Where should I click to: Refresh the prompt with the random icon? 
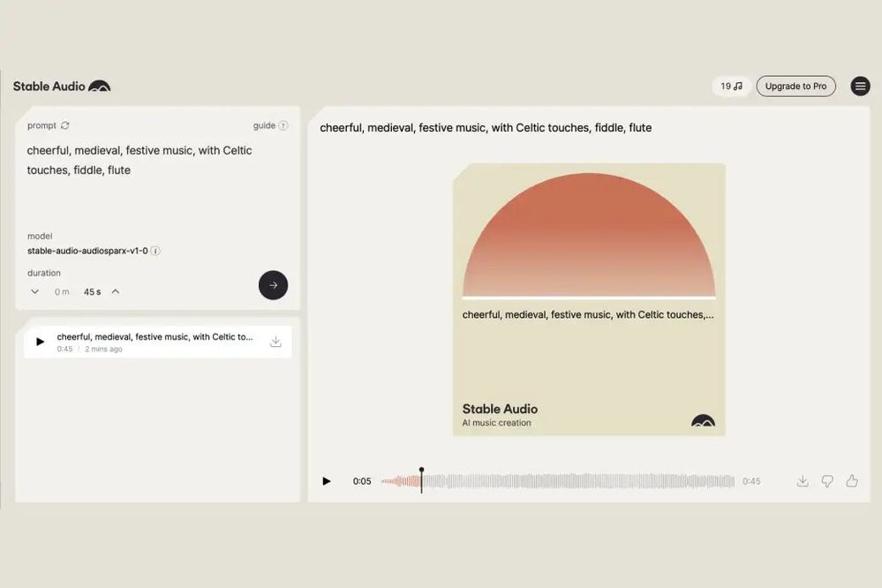(65, 125)
